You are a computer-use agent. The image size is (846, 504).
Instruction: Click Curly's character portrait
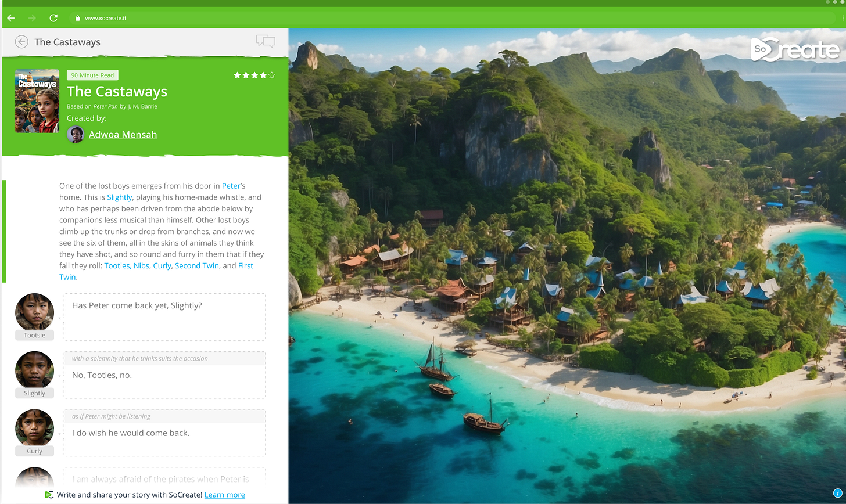point(34,428)
